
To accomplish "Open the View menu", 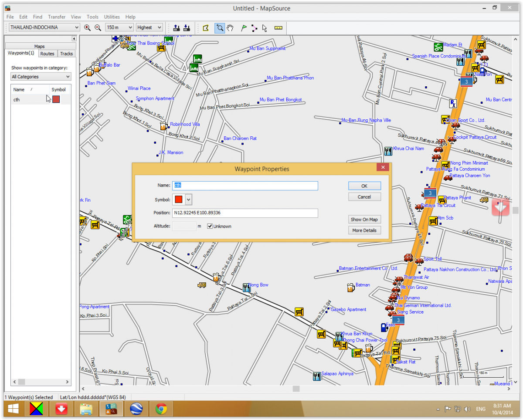I will pos(76,17).
